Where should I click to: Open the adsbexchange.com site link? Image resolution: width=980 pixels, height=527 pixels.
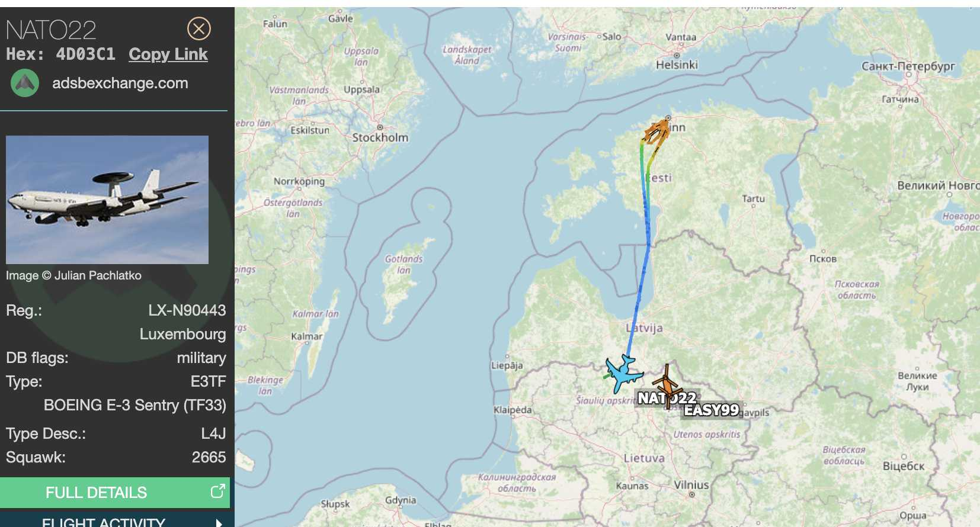pos(120,83)
